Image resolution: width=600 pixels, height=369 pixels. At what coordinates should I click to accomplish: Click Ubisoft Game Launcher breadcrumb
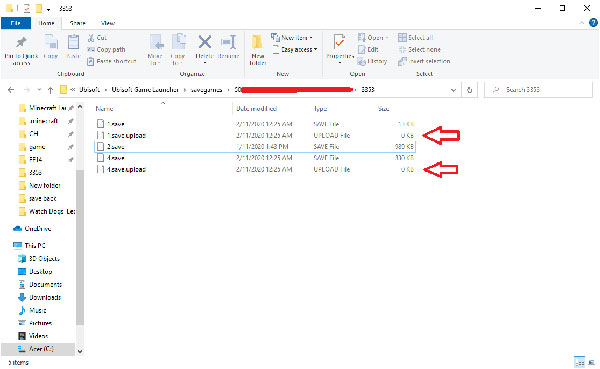(145, 90)
